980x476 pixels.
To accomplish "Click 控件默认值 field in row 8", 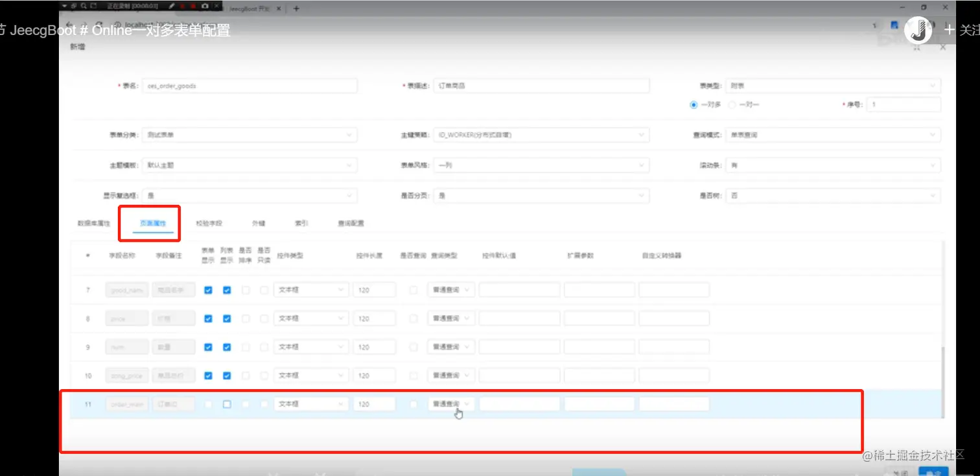I will coord(519,318).
